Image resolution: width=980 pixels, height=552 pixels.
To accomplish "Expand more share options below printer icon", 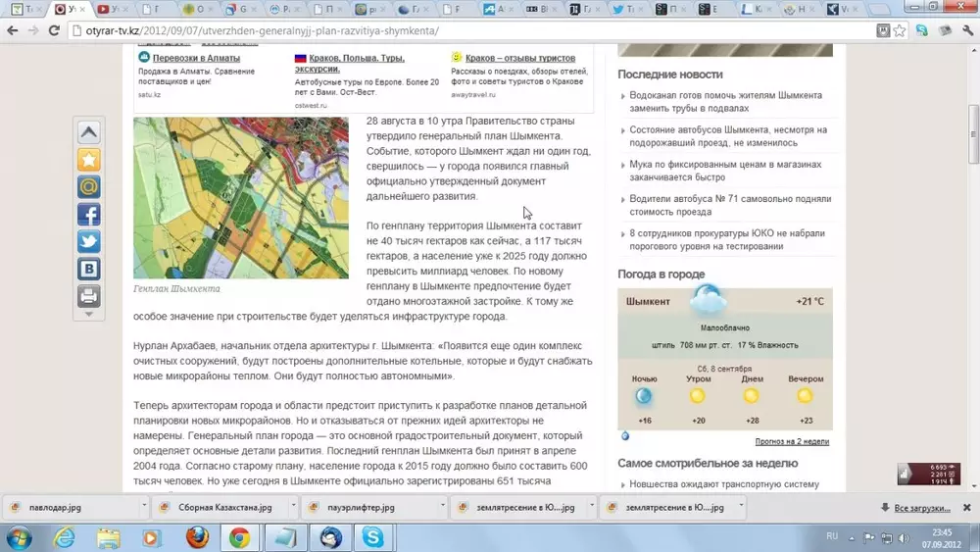I will click(88, 315).
